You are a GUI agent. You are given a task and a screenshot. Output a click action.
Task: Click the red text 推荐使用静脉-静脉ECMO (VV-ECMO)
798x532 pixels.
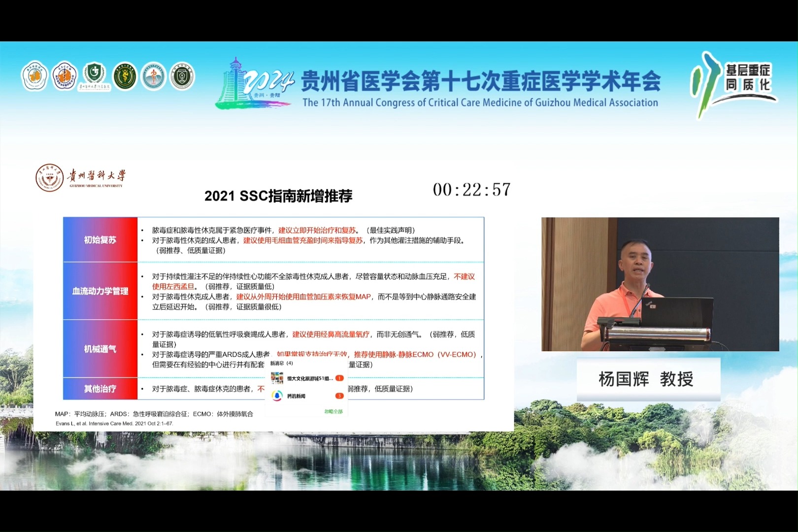click(415, 354)
